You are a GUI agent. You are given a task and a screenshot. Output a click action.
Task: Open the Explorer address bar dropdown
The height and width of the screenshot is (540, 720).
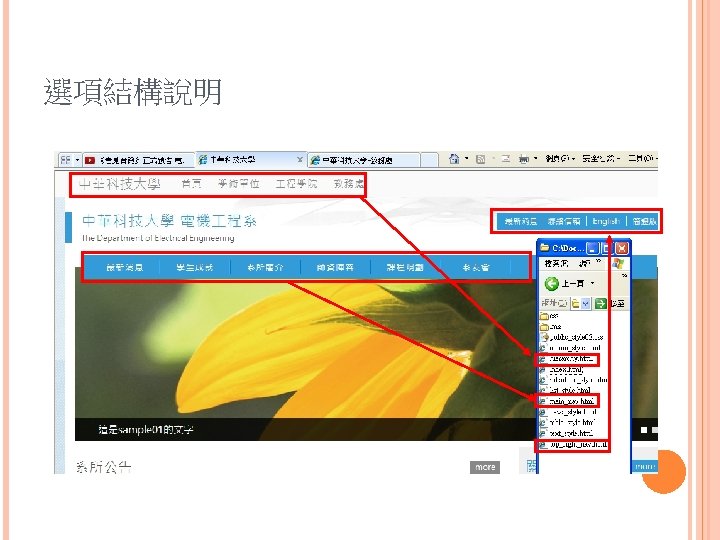point(585,304)
